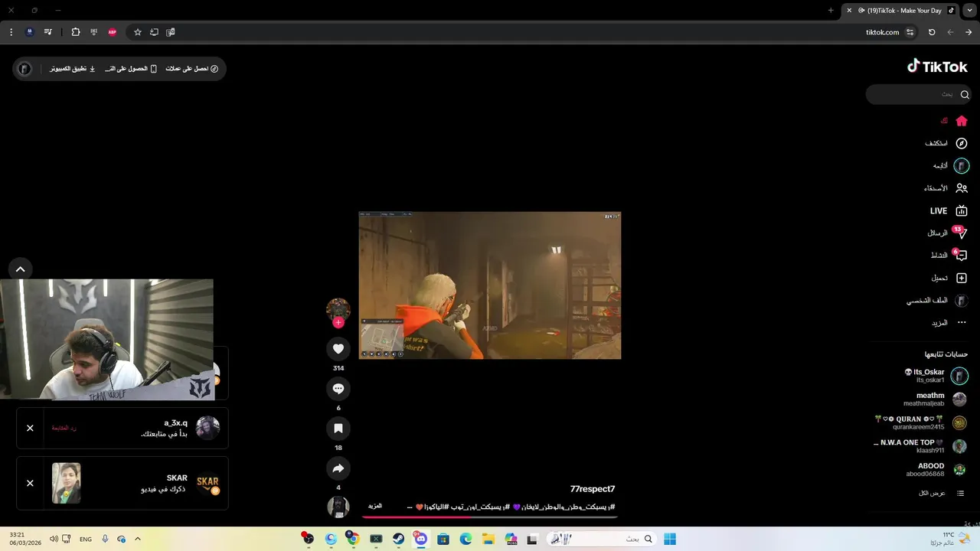Open the SKAR notification video thumbnail
The height and width of the screenshot is (551, 980).
coord(66,483)
